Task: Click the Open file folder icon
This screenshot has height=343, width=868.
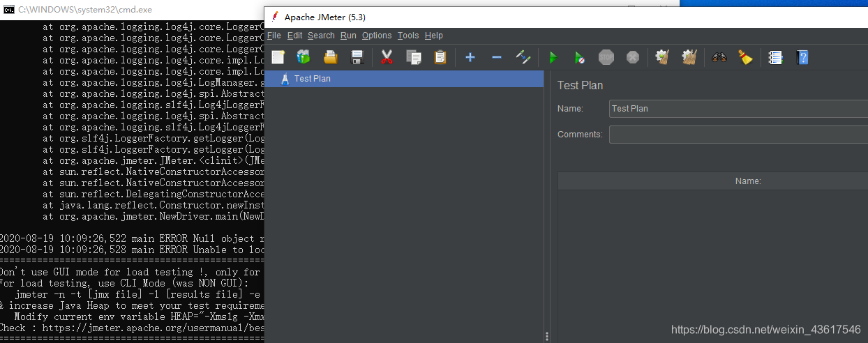Action: (331, 57)
